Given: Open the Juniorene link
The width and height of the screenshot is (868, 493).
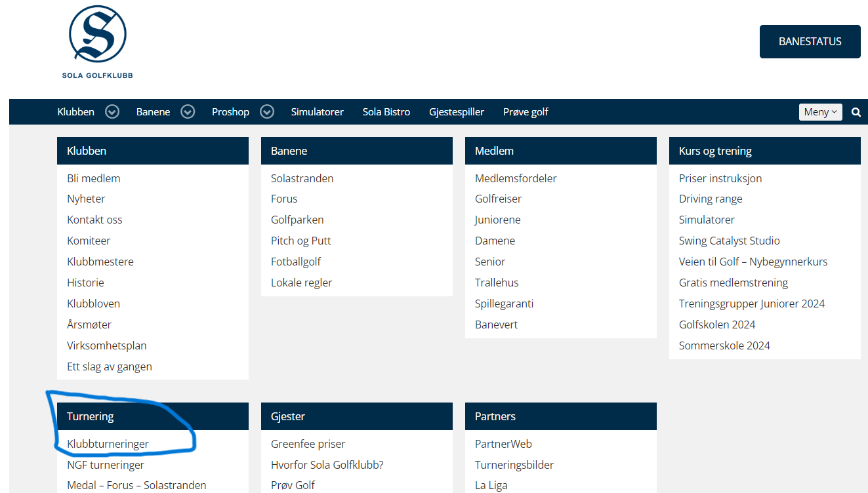Looking at the screenshot, I should pos(498,220).
